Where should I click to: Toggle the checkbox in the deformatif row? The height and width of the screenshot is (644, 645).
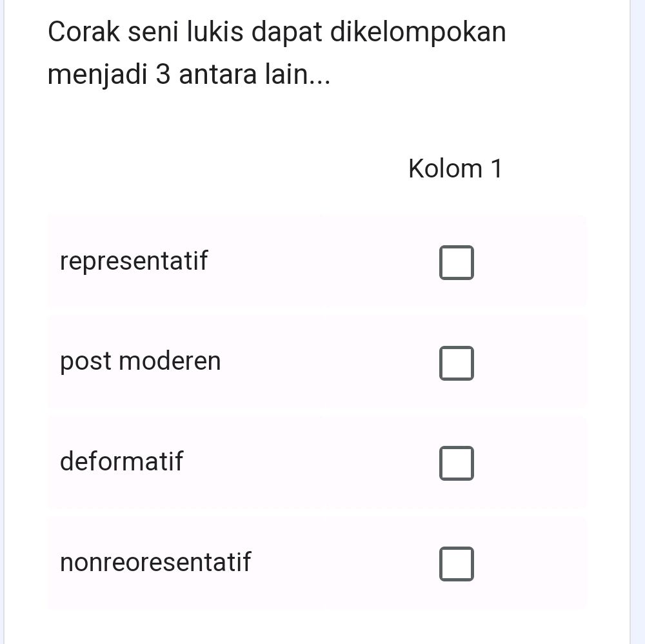[x=456, y=462]
